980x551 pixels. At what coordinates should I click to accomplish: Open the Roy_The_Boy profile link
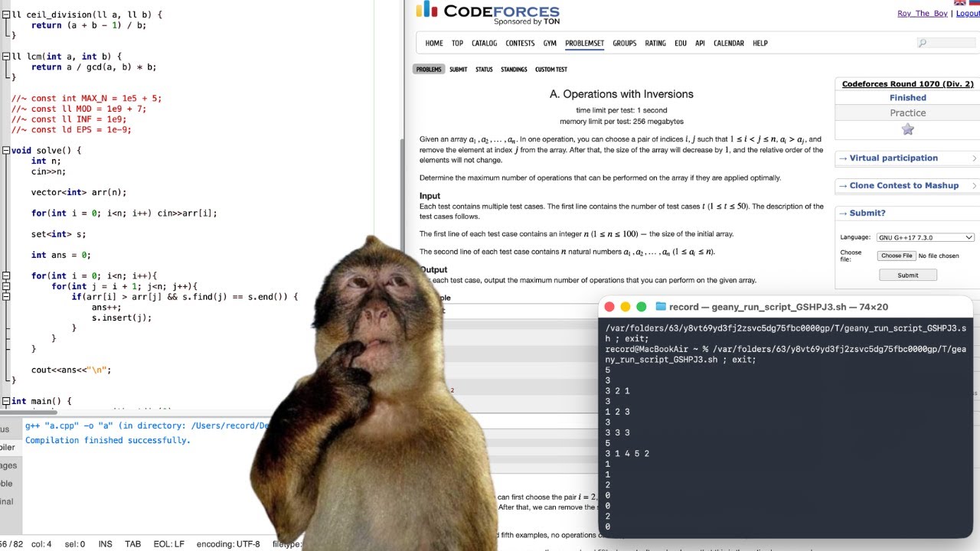pyautogui.click(x=922, y=14)
